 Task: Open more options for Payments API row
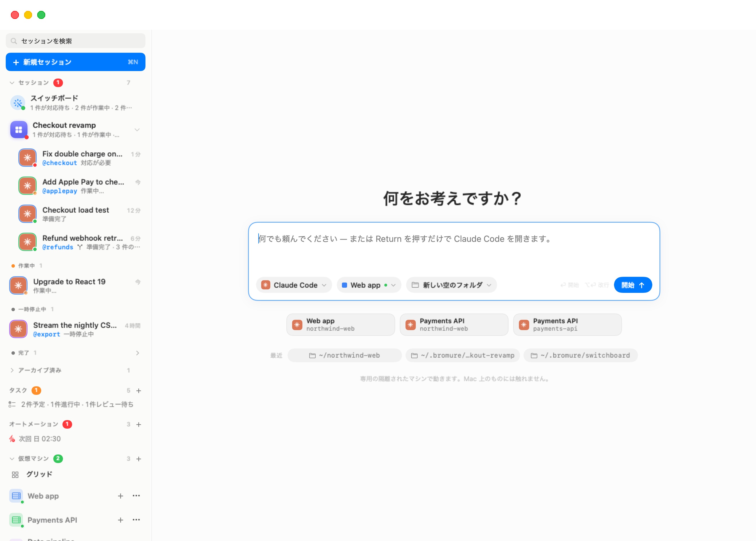pyautogui.click(x=136, y=520)
